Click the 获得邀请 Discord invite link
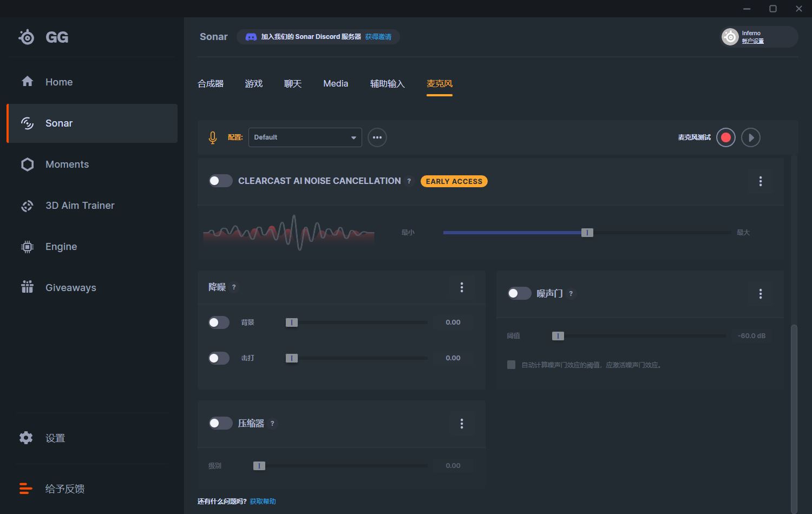Image resolution: width=812 pixels, height=514 pixels. coord(378,37)
